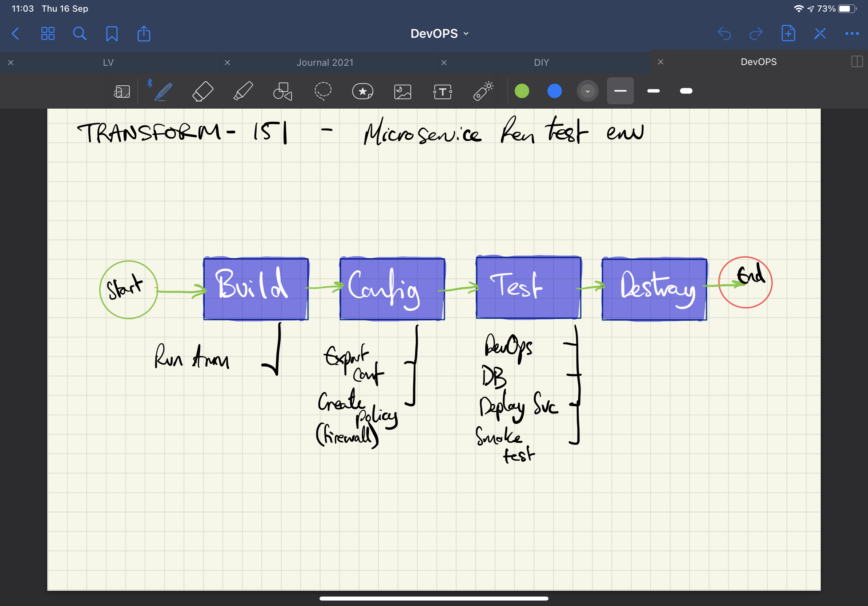Tap the handwritten 'Smoke test' note
The height and width of the screenshot is (606, 868).
506,445
